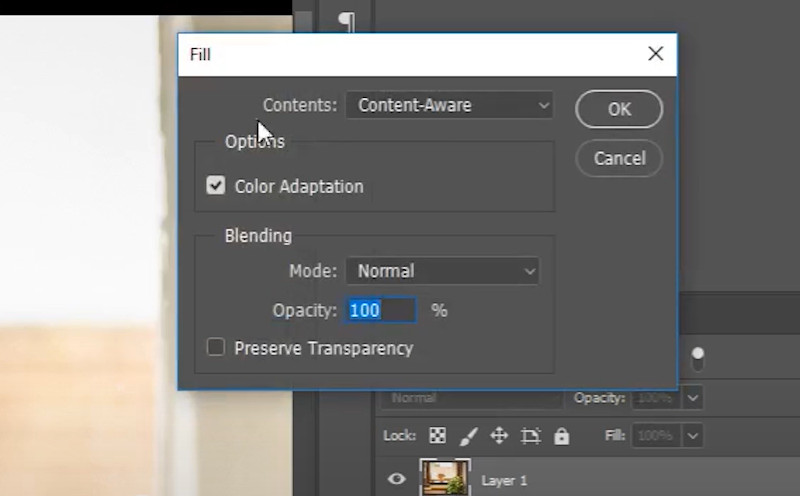Toggle the Color Adaptation checkbox
This screenshot has width=800, height=496.
pyautogui.click(x=216, y=185)
